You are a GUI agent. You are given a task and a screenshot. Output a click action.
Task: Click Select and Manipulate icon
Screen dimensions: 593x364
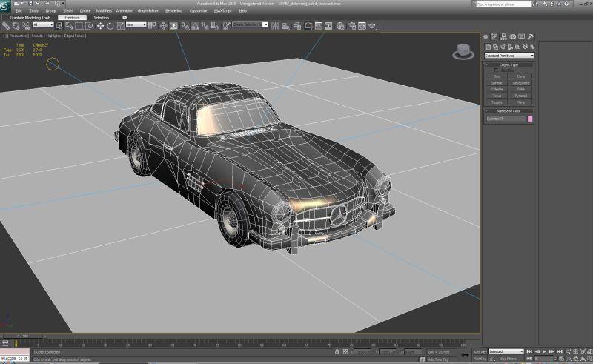[163, 26]
